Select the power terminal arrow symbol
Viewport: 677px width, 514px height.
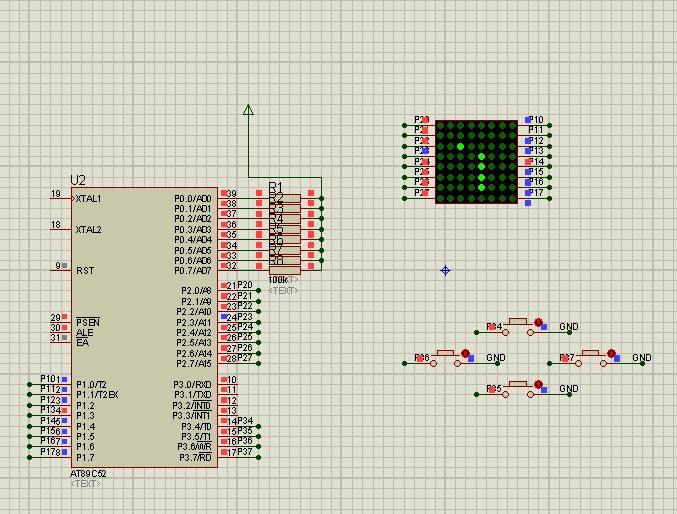248,110
